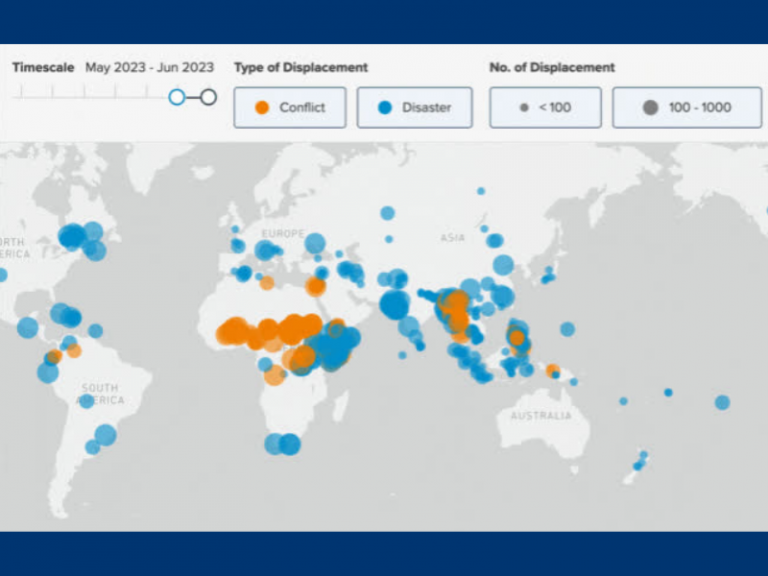Toggle the 100 - 1000 displacement size filter
The height and width of the screenshot is (576, 768).
tap(687, 108)
